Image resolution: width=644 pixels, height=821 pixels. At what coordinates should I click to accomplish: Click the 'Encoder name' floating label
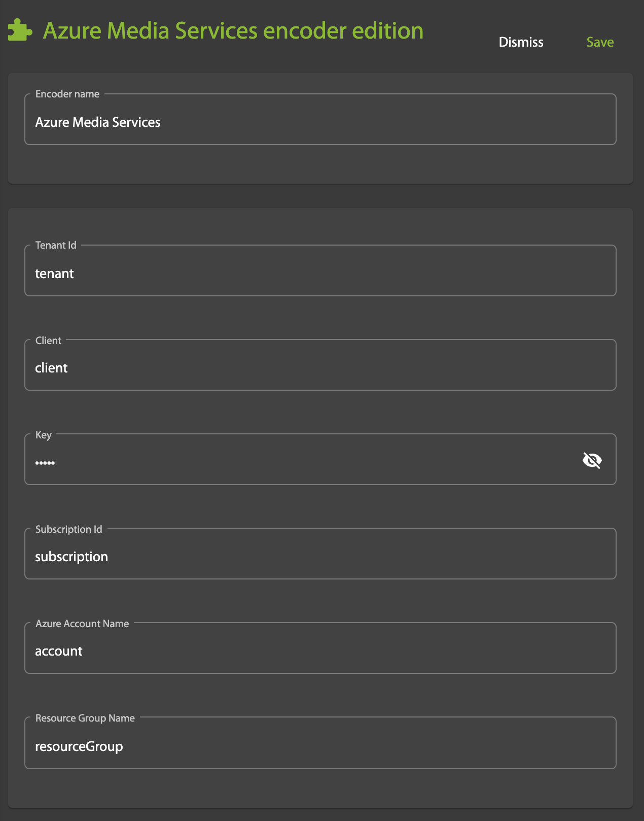click(67, 94)
